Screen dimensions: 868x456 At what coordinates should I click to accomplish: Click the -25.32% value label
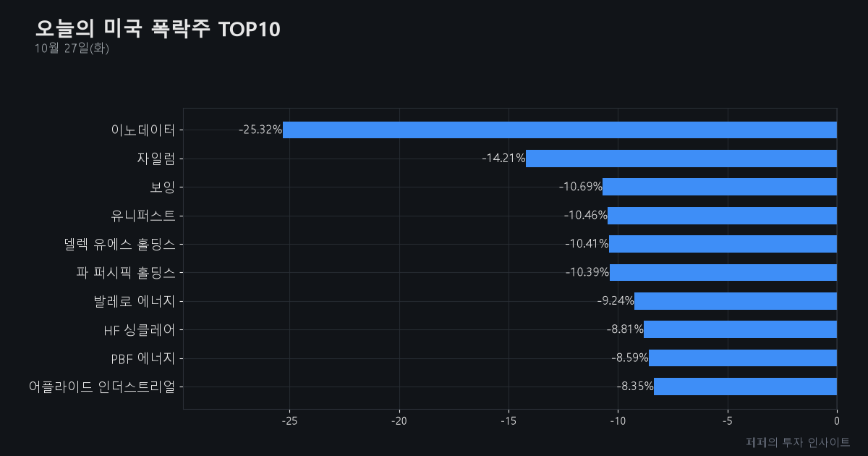coord(260,130)
